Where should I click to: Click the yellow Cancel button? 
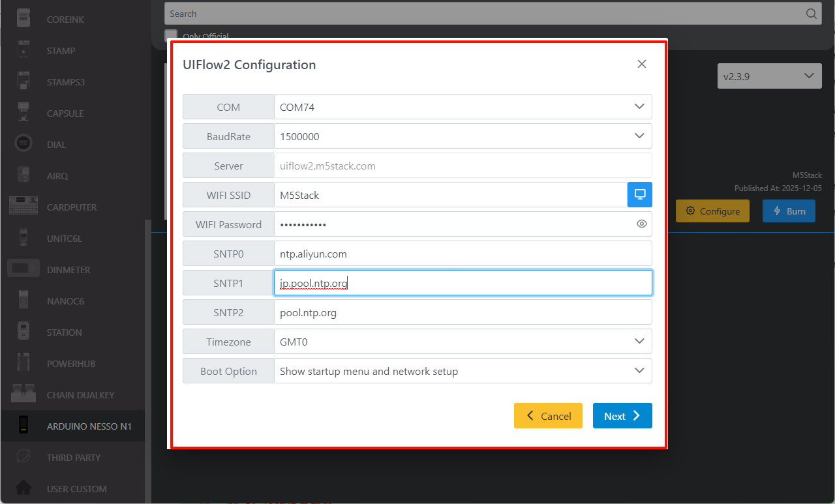548,416
